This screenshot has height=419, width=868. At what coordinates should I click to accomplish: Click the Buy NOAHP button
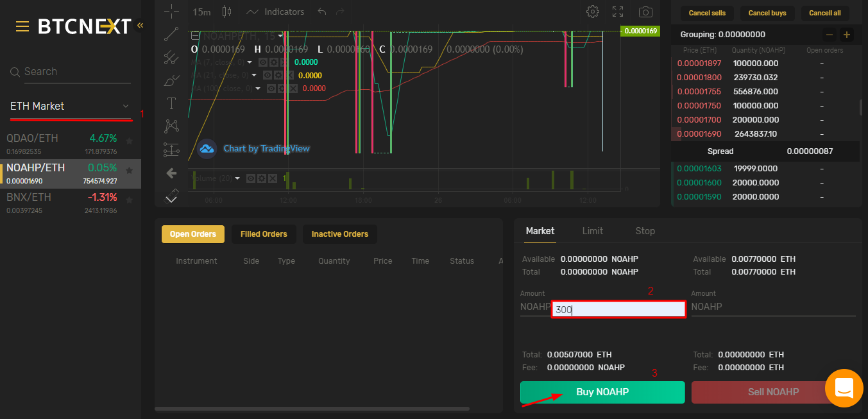point(602,392)
